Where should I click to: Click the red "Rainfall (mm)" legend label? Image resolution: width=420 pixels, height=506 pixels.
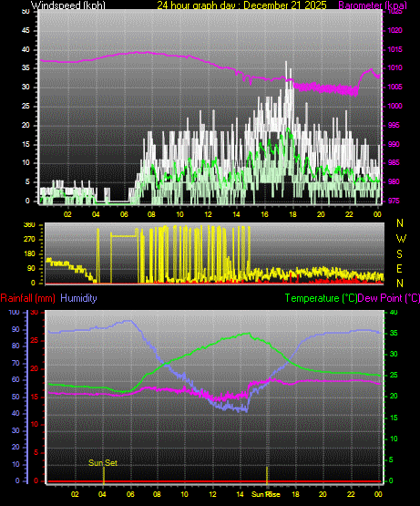click(27, 298)
